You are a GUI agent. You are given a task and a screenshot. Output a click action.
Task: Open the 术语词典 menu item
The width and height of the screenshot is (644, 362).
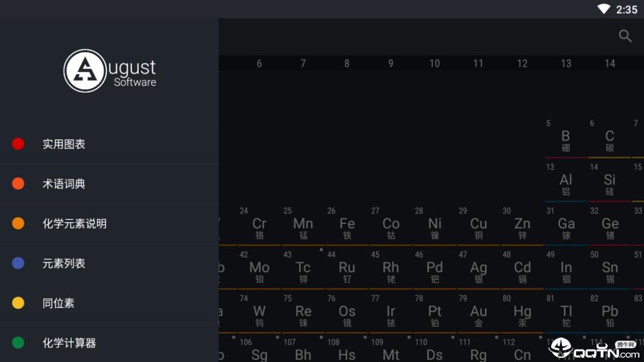[64, 184]
